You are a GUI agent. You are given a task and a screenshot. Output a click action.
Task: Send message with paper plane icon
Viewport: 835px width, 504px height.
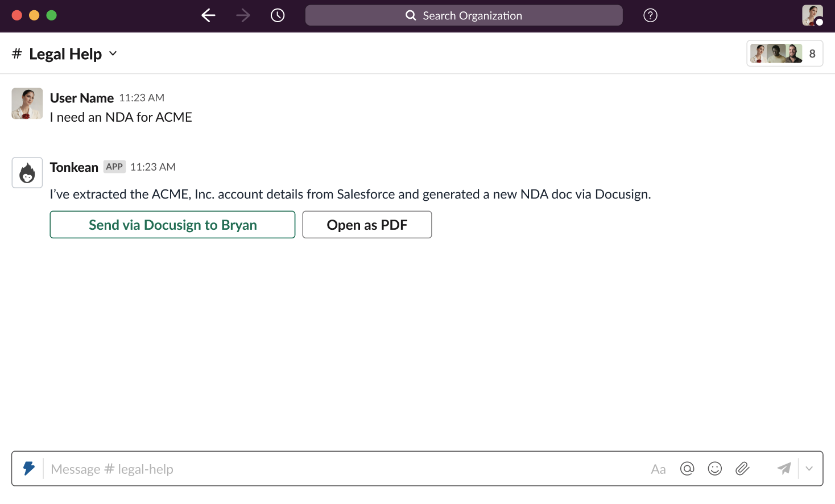pos(784,469)
